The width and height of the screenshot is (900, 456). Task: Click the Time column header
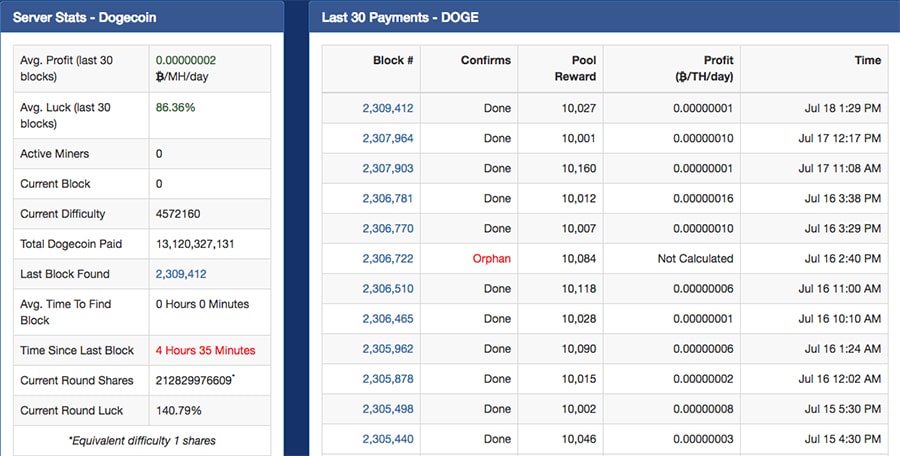click(x=867, y=60)
